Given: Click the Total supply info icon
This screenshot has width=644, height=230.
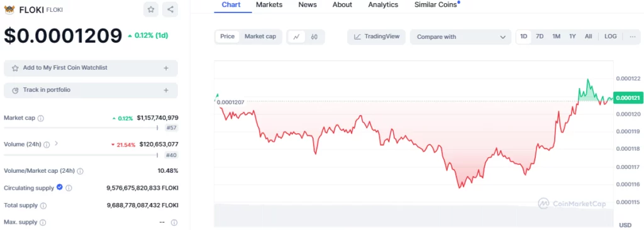Looking at the screenshot, I should (x=43, y=205).
